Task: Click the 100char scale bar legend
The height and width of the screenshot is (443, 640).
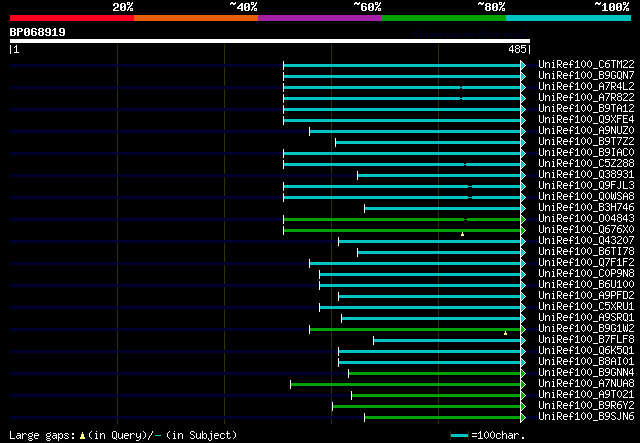Action: [460, 436]
